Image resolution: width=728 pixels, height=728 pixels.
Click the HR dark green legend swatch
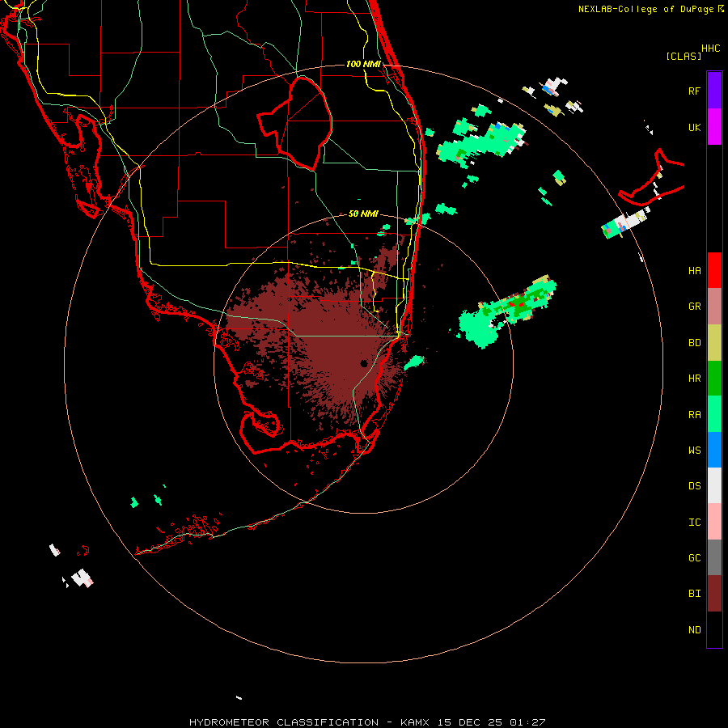coord(714,378)
